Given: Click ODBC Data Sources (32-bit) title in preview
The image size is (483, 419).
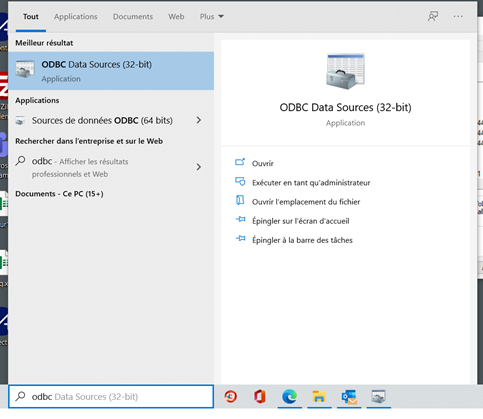Looking at the screenshot, I should [345, 107].
